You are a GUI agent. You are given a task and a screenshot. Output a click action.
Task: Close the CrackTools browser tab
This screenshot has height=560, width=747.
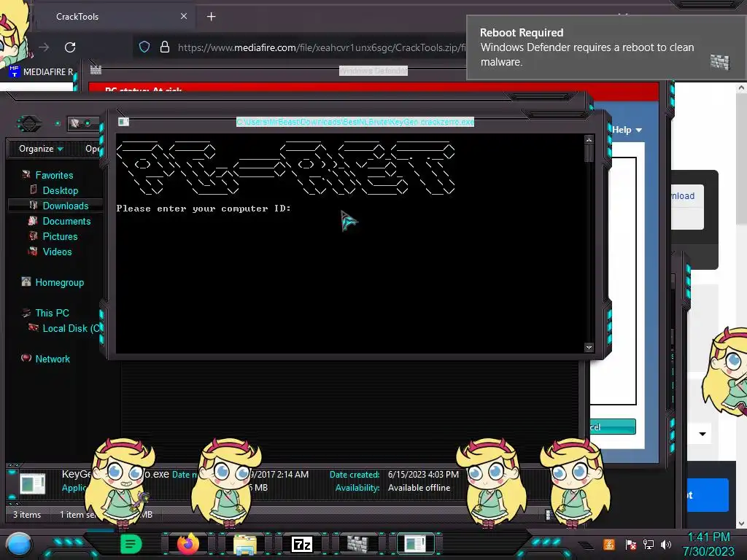coord(184,16)
